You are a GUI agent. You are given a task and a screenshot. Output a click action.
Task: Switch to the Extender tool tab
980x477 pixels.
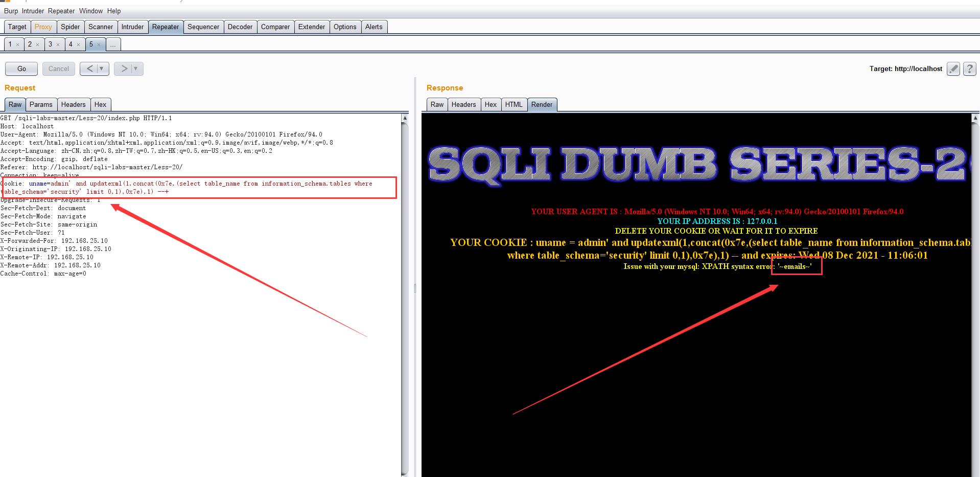point(312,27)
